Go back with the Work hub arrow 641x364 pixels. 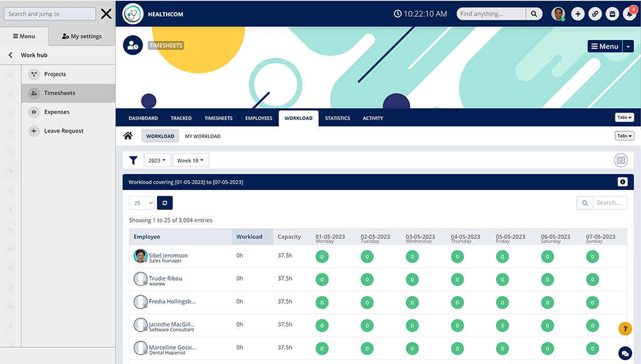(x=11, y=55)
